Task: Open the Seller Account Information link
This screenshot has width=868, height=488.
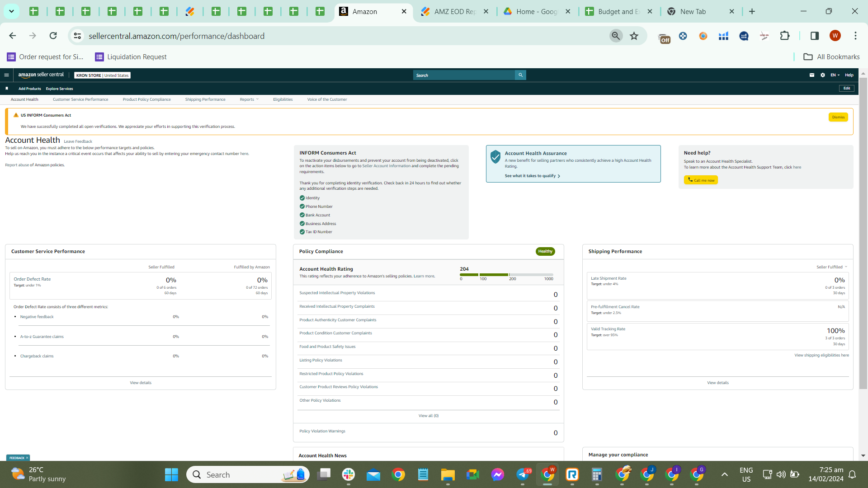Action: (x=386, y=166)
